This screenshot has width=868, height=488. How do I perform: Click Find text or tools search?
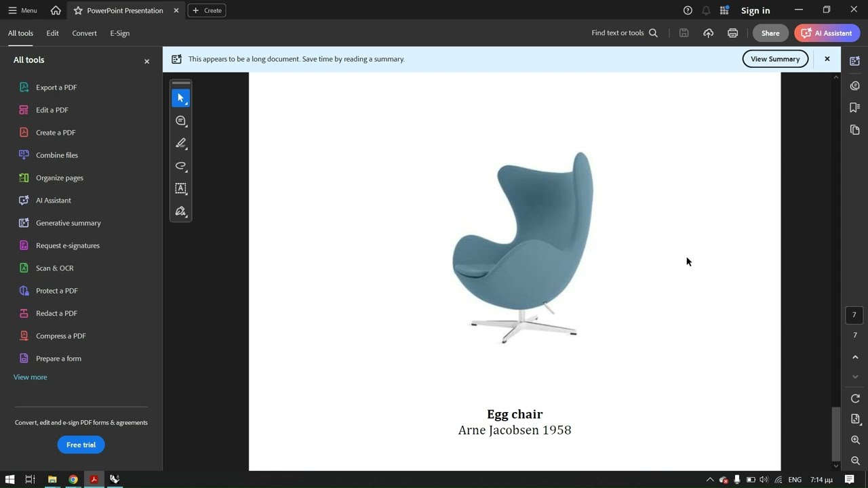click(625, 33)
